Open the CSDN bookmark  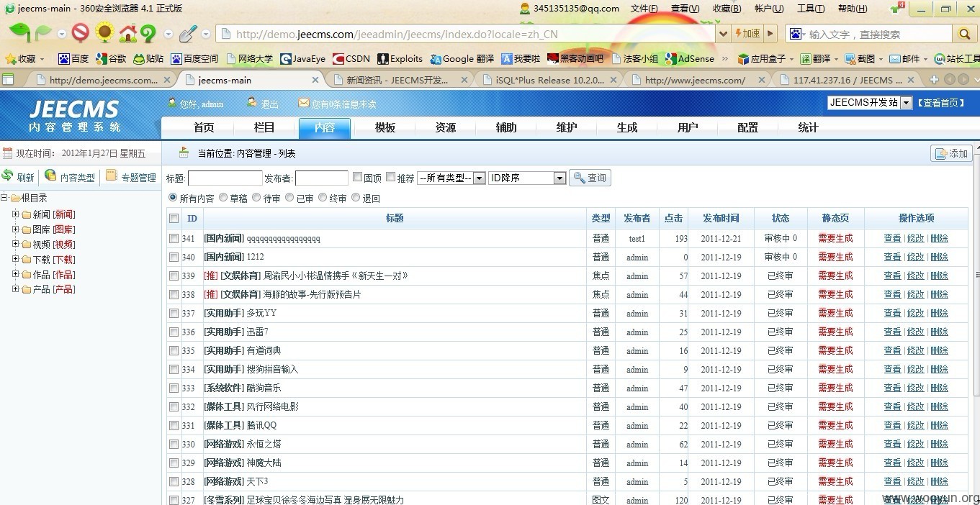coord(351,58)
